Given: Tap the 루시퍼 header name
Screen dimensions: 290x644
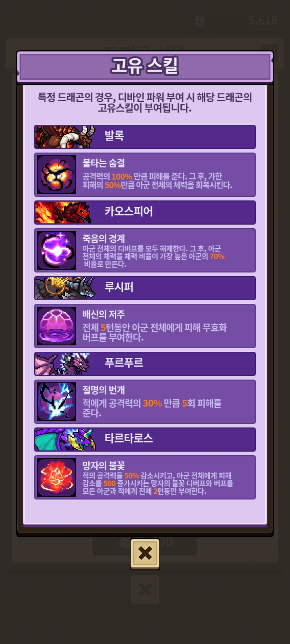Looking at the screenshot, I should 119,287.
